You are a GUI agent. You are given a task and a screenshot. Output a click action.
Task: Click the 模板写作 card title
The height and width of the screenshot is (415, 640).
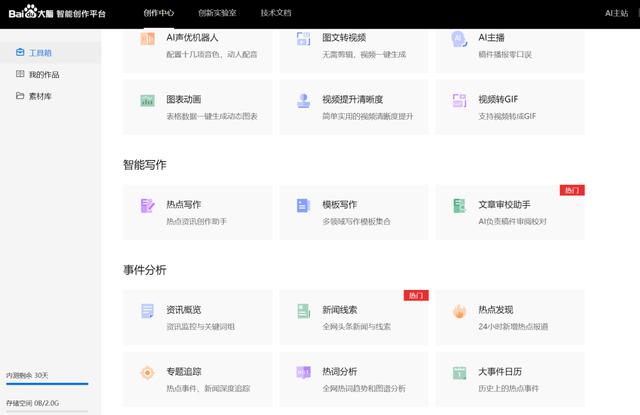[x=340, y=204]
